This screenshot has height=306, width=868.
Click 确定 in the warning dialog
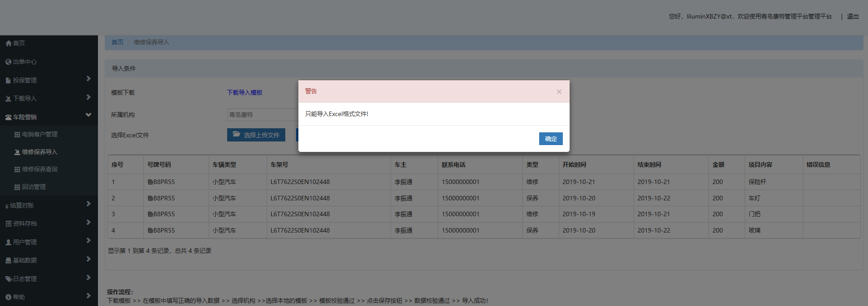pyautogui.click(x=551, y=139)
